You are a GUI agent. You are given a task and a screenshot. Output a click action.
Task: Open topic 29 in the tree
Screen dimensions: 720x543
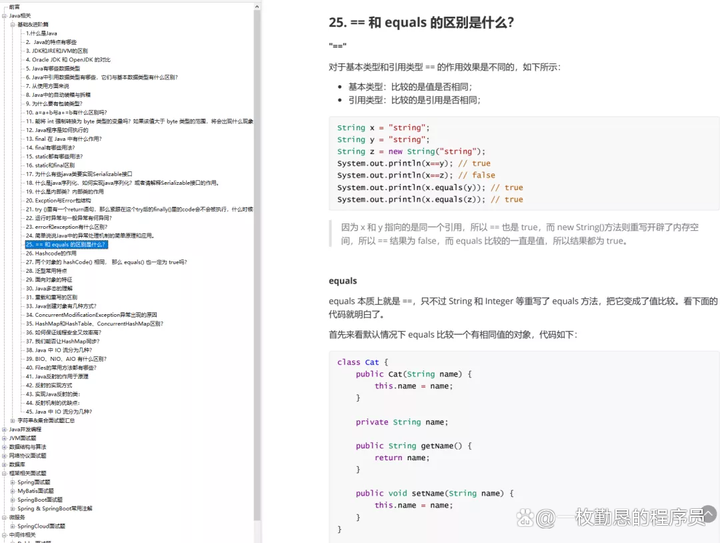tap(49, 280)
